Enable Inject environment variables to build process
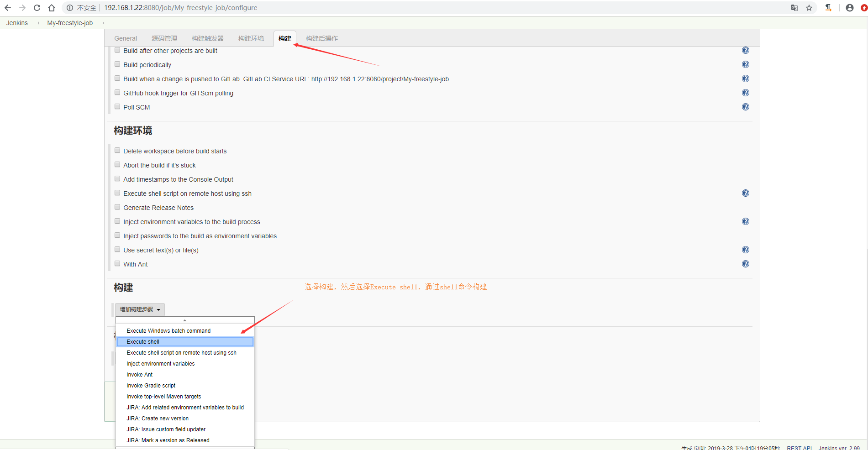Viewport: 868px width, 450px height. (x=117, y=221)
